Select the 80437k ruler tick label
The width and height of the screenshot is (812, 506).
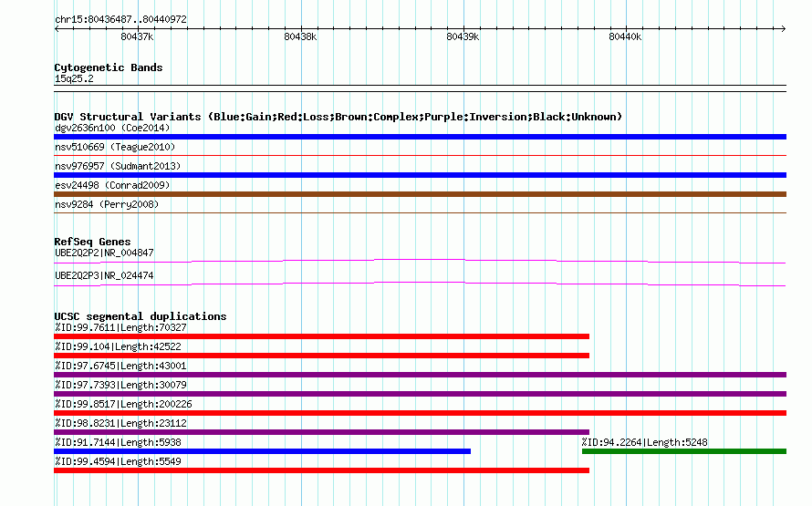click(x=137, y=36)
